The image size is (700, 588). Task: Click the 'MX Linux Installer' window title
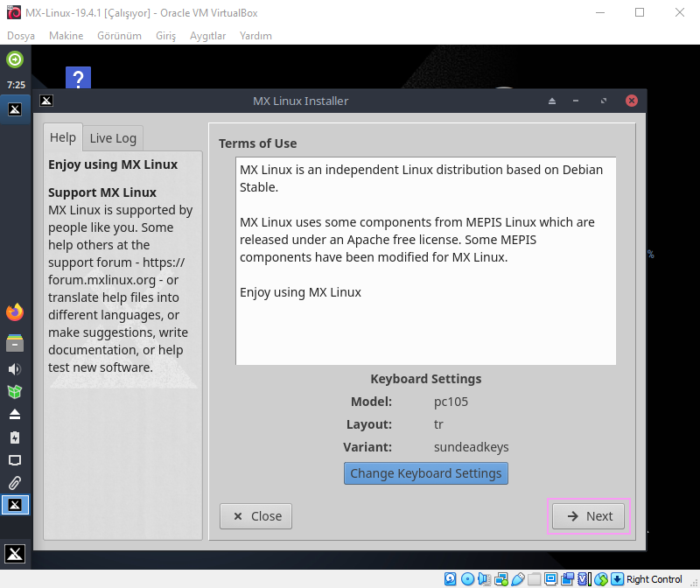click(x=300, y=101)
